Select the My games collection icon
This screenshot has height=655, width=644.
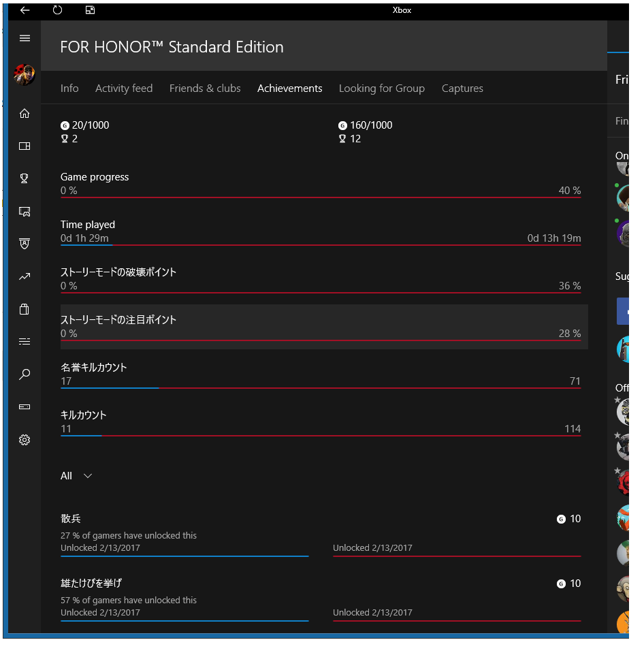pos(25,146)
